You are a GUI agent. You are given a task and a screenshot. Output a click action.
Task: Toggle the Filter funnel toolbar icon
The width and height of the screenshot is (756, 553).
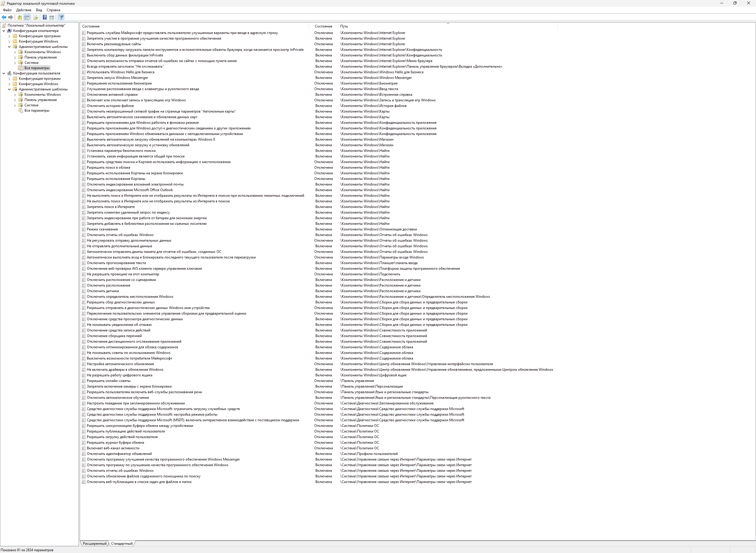tap(61, 17)
